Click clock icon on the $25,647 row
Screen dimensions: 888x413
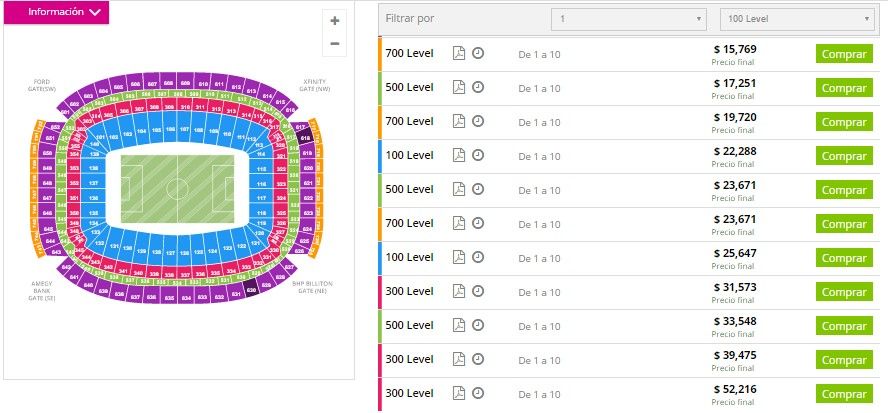point(478,257)
